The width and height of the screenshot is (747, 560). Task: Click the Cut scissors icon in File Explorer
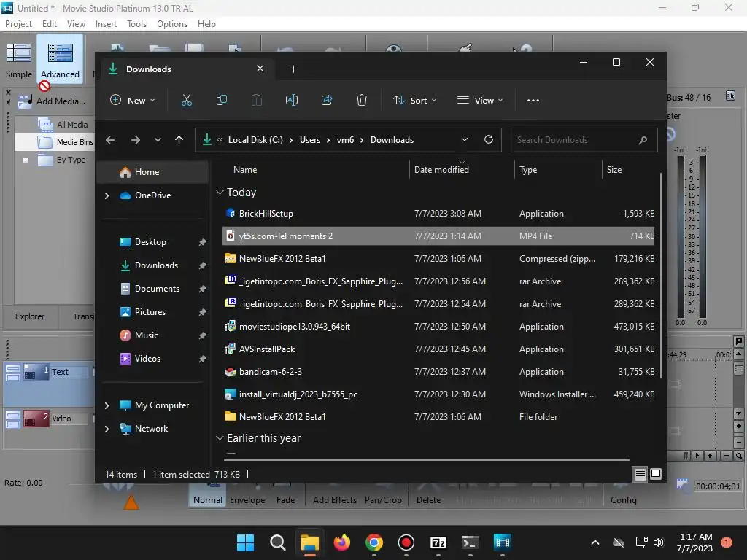(186, 100)
